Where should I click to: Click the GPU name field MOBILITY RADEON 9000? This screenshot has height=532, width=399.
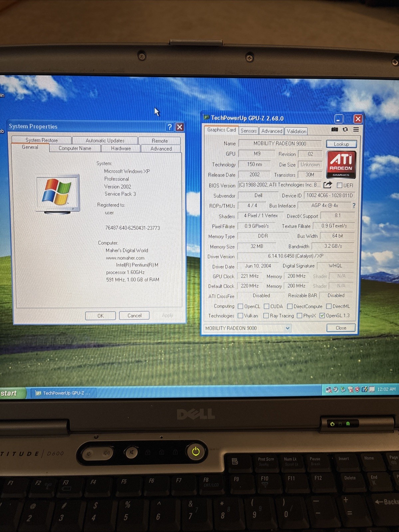click(x=280, y=143)
